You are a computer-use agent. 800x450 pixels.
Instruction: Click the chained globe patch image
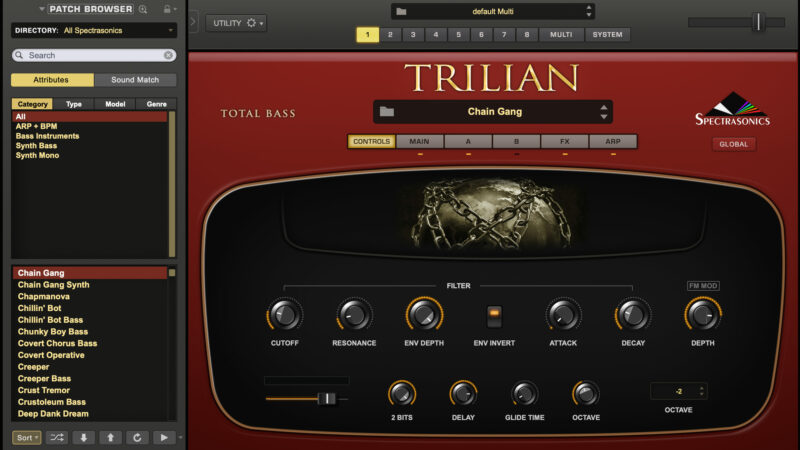point(493,213)
